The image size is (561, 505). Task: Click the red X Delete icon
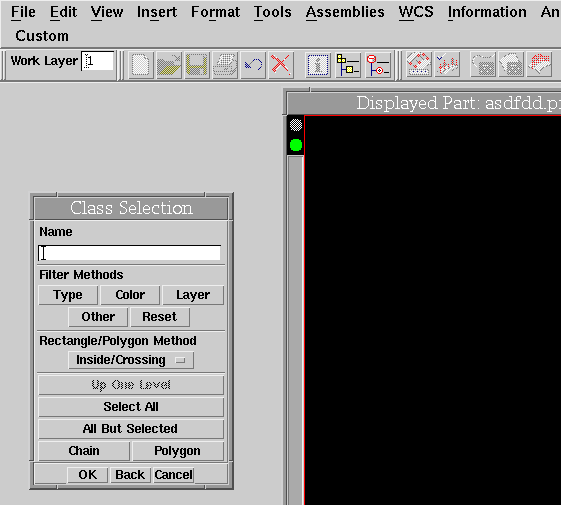coord(281,65)
